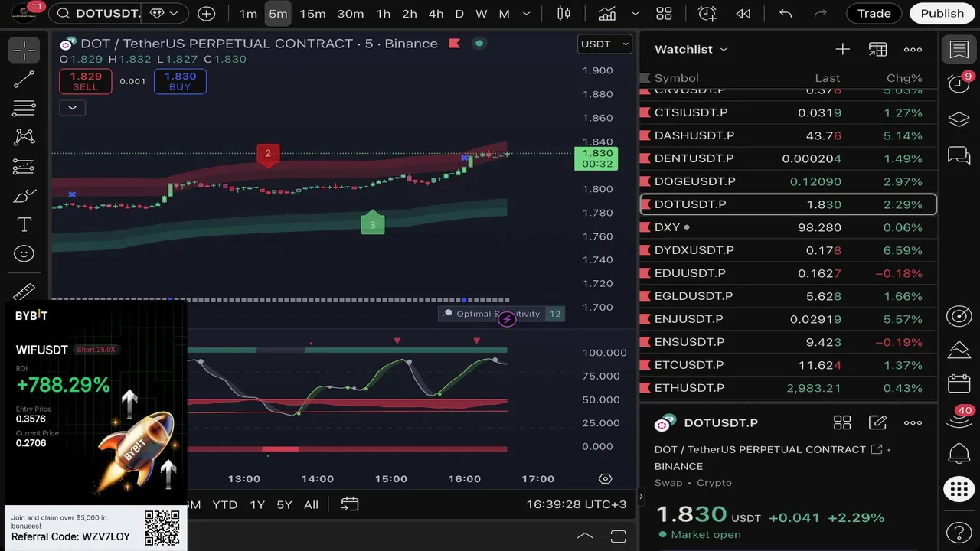Select the YTD date range

click(224, 505)
